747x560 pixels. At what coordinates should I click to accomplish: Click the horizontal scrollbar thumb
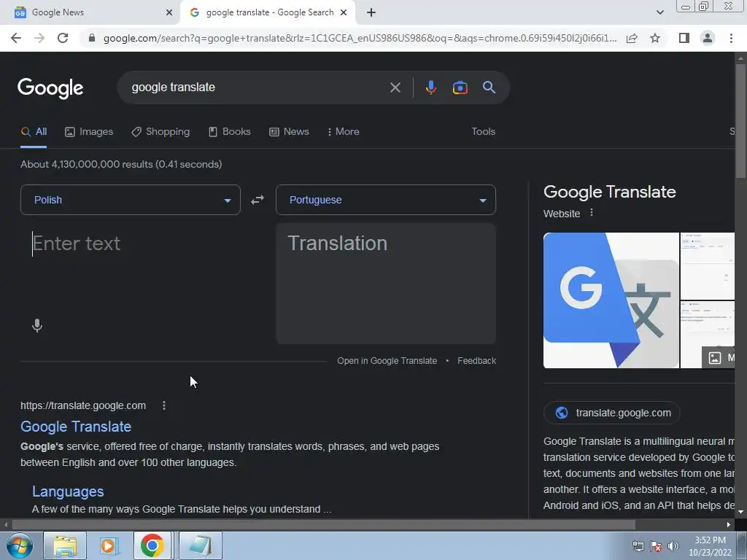click(x=324, y=525)
